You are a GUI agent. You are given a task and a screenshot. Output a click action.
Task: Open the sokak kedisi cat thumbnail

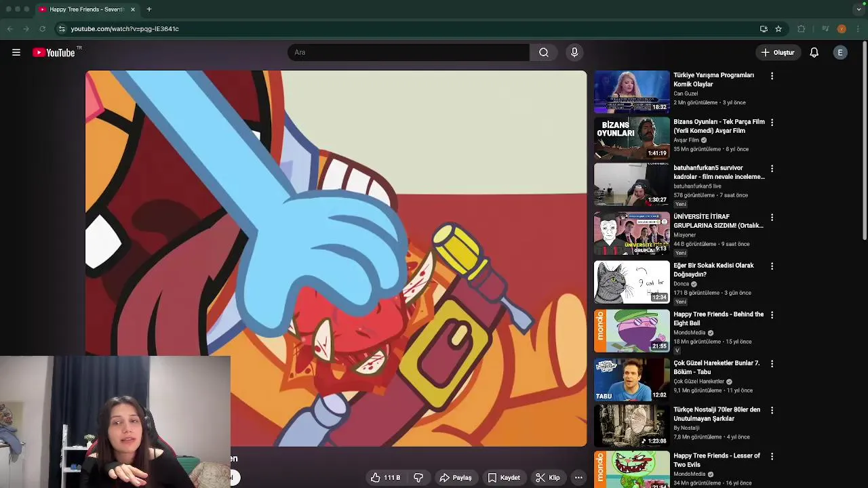click(x=632, y=282)
